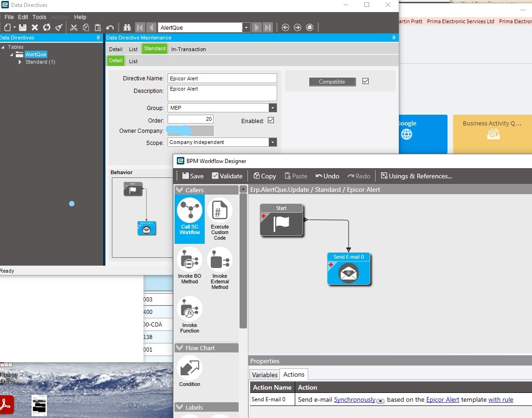532x418 pixels.
Task: Select the Actions tab in Properties
Action: tap(294, 374)
